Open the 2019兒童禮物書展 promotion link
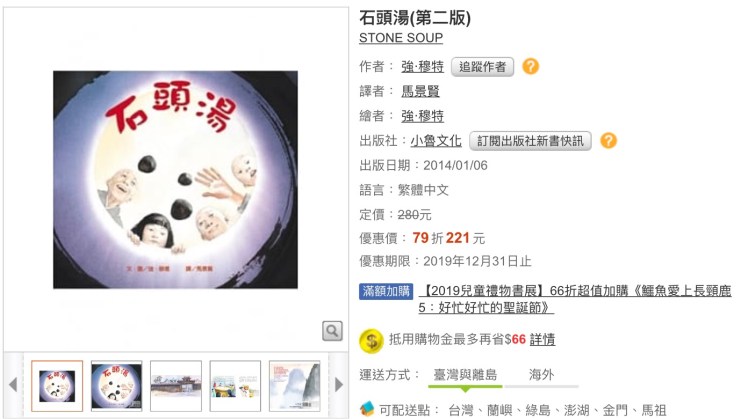 coord(574,299)
